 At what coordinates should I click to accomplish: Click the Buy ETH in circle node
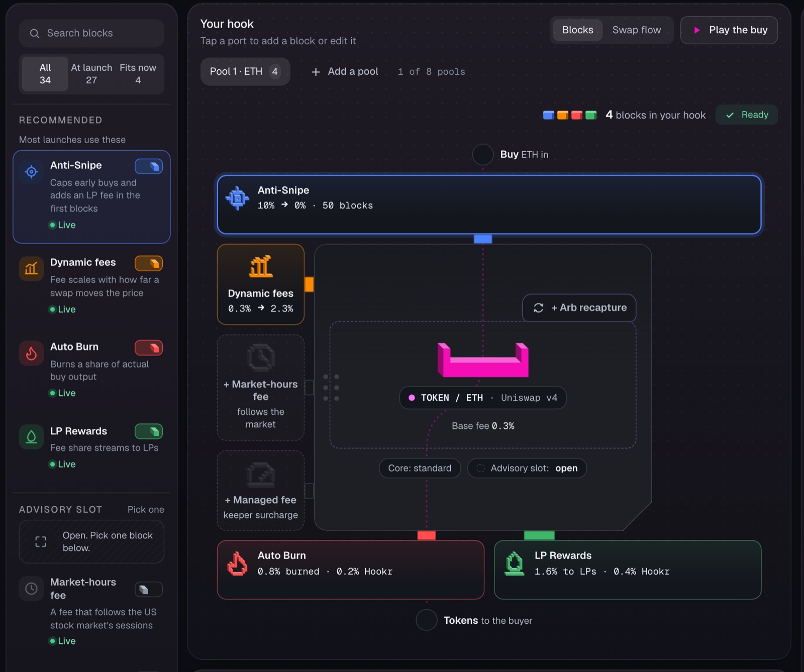pyautogui.click(x=483, y=155)
